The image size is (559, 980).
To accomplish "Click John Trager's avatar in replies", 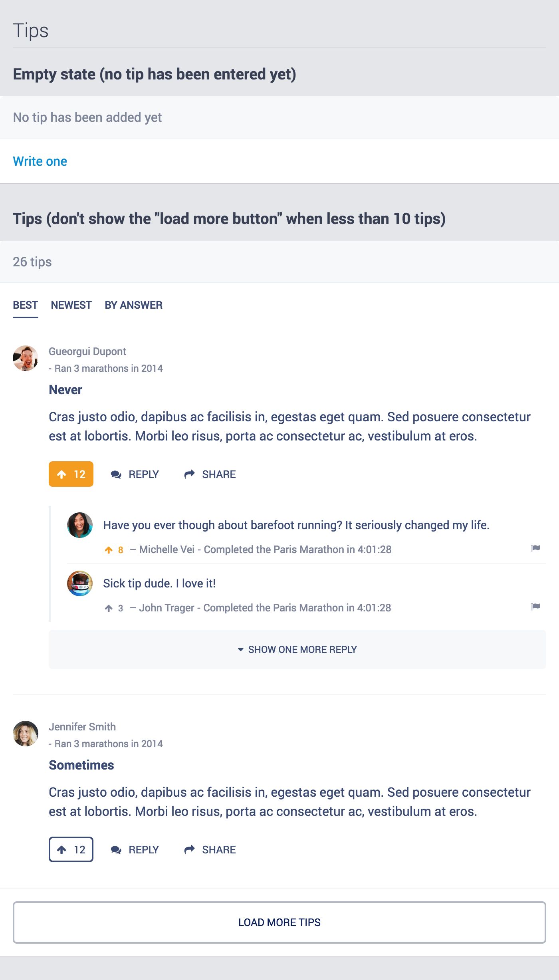I will (80, 583).
